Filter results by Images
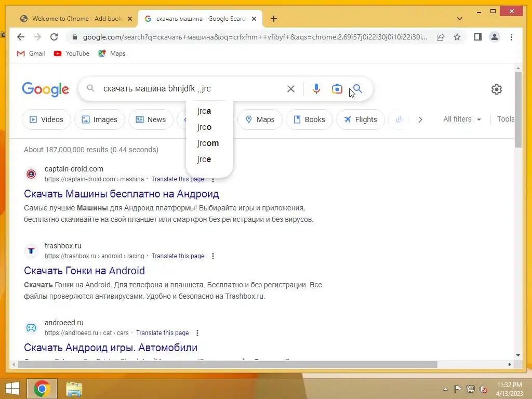The width and height of the screenshot is (532, 399). (100, 119)
